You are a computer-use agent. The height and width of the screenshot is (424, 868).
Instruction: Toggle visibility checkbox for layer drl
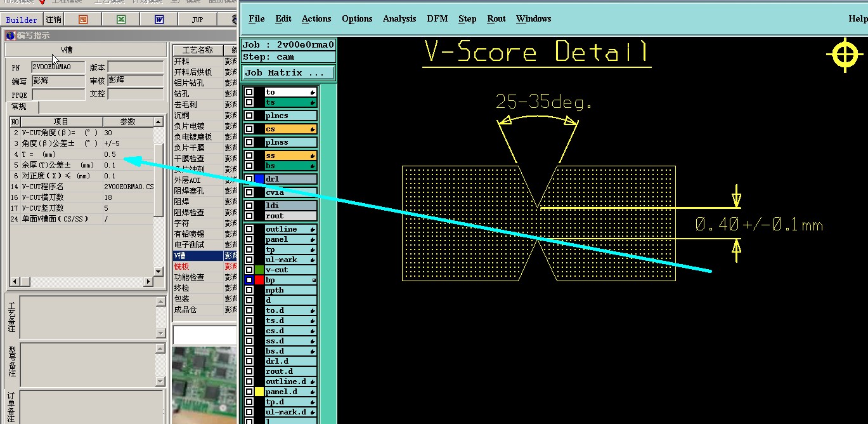249,179
